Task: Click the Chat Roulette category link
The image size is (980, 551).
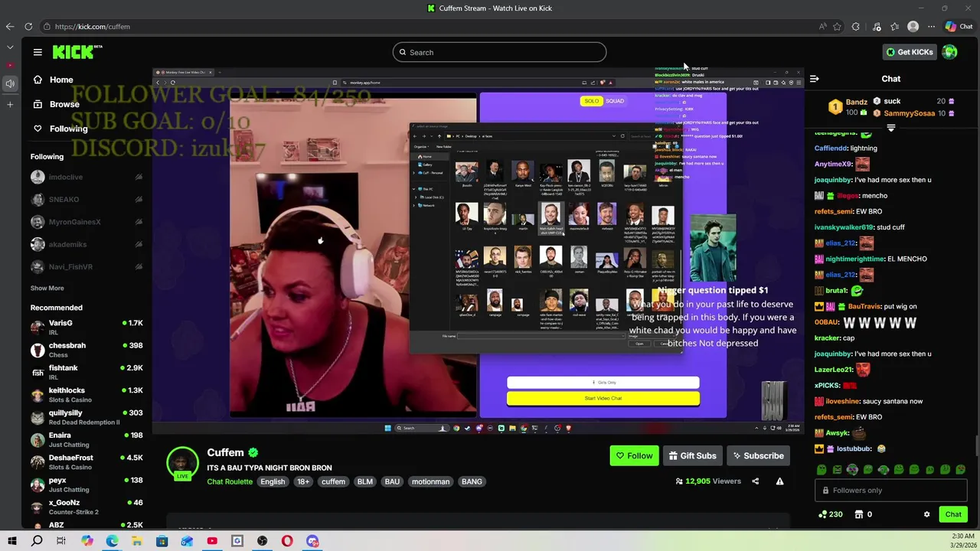Action: (x=230, y=481)
